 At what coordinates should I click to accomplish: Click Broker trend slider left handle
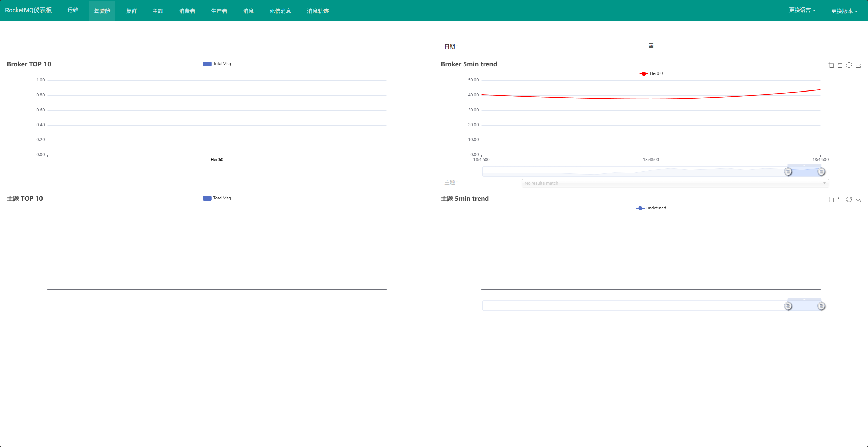[788, 171]
